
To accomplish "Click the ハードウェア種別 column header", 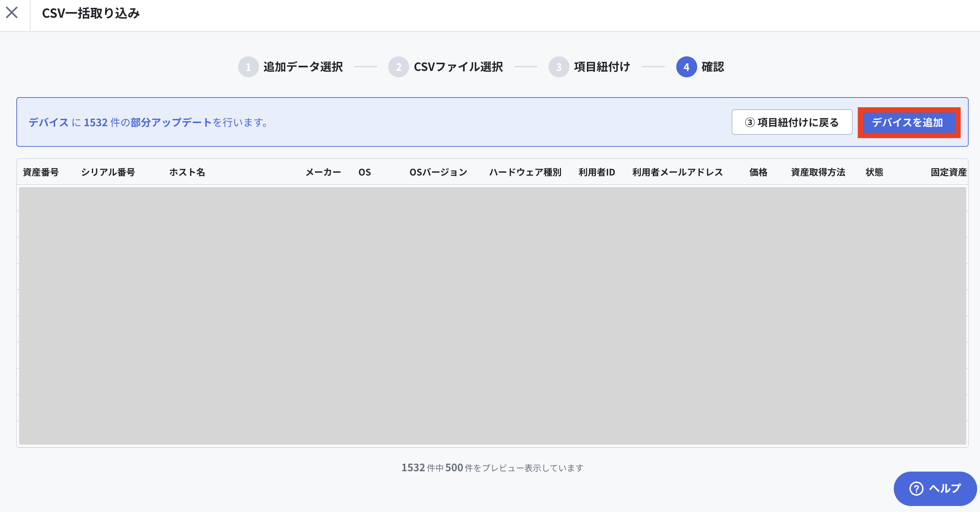I will 525,172.
